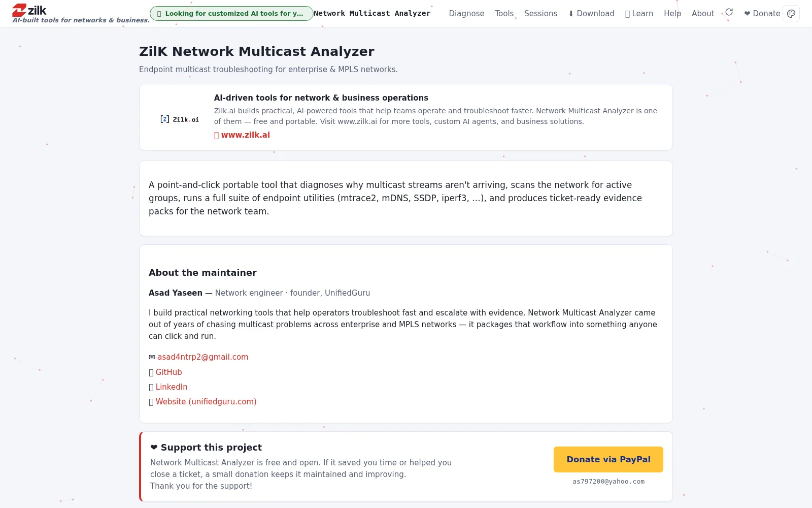Click the ZilK Network Multicast Analyzer heading

pos(257,51)
